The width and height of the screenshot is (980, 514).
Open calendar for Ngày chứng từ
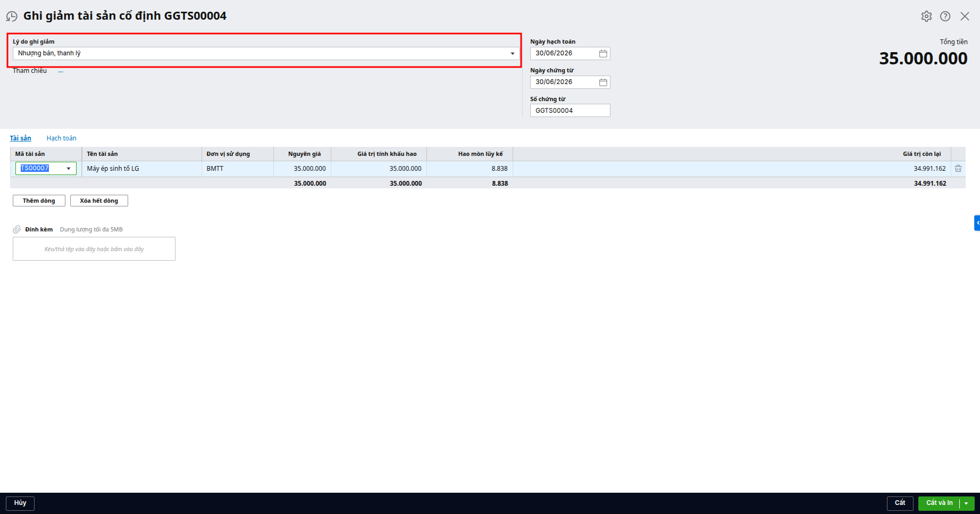pyautogui.click(x=603, y=82)
